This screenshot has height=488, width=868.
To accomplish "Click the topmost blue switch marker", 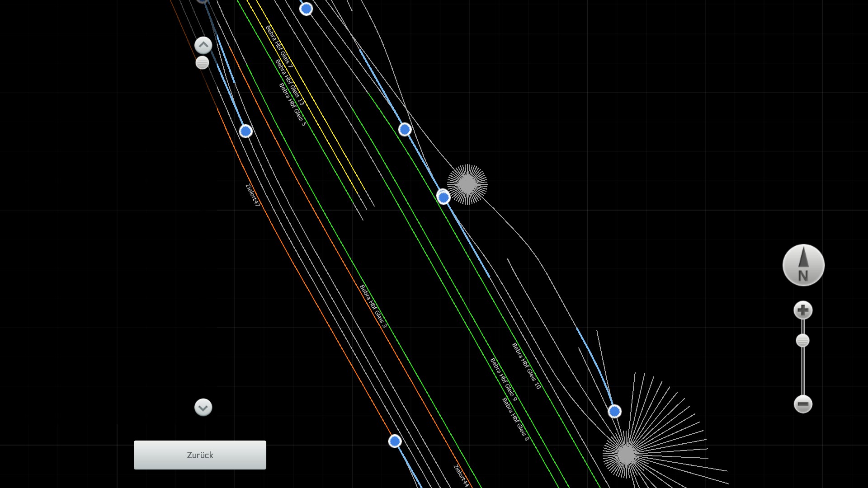I will coord(306,9).
